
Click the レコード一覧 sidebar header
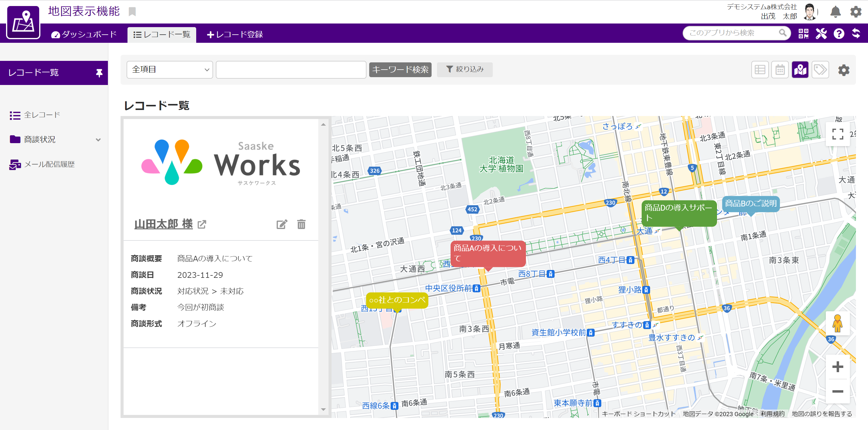point(54,73)
